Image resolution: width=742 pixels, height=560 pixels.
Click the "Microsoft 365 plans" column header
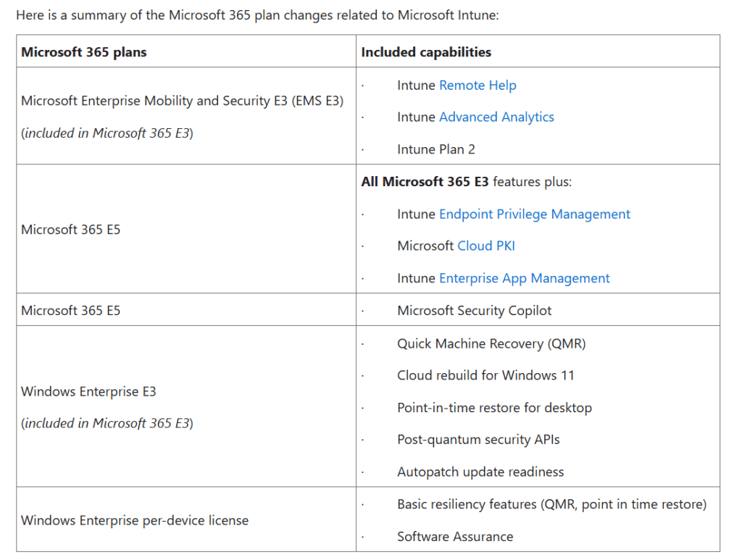pos(84,52)
